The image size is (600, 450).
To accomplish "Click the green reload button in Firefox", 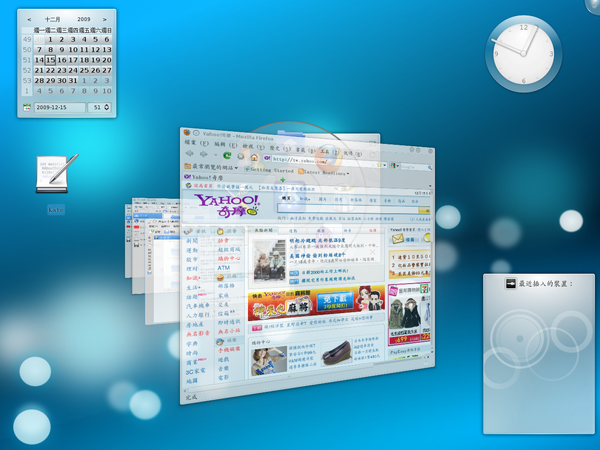I will pyautogui.click(x=227, y=155).
